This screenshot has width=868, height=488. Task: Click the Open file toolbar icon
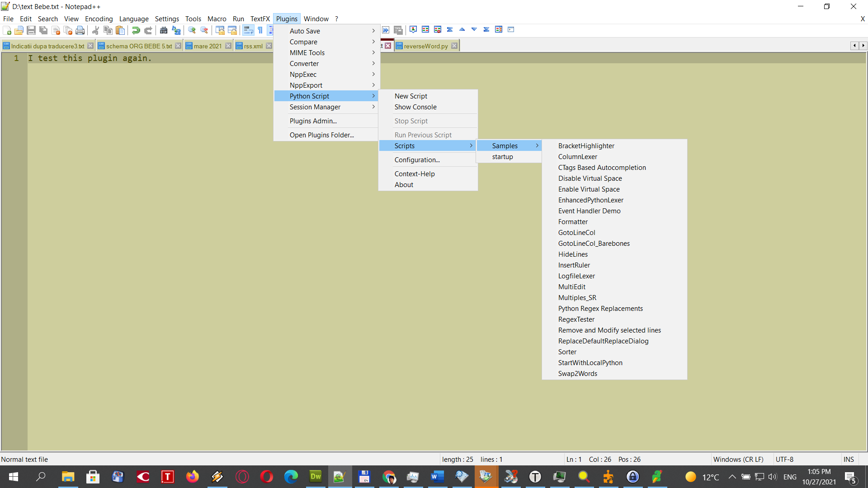pyautogui.click(x=19, y=30)
